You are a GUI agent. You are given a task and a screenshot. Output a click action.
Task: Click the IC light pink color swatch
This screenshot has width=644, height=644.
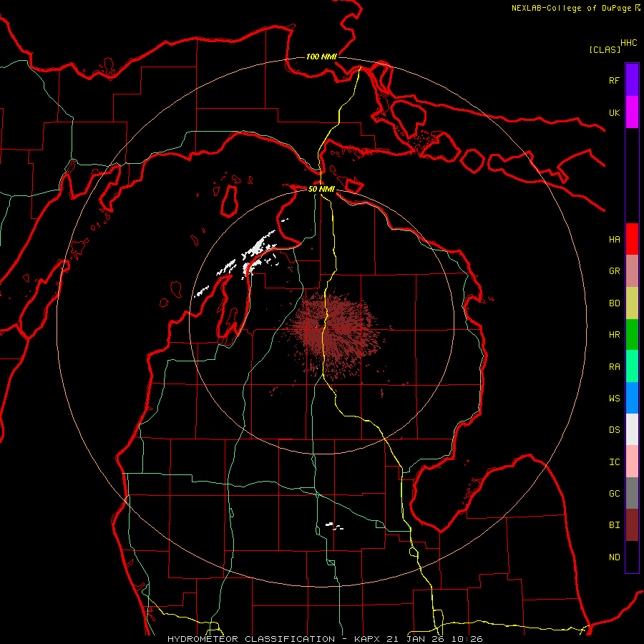click(632, 462)
